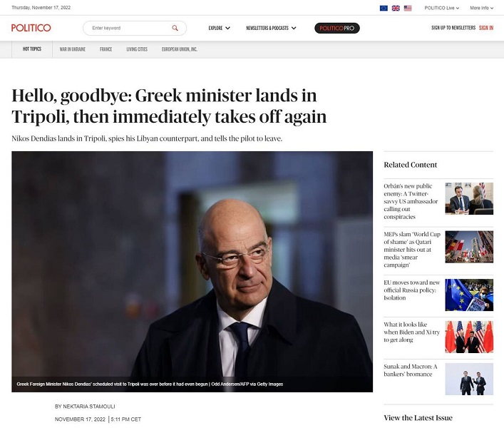Focus the Enter keyword search field
This screenshot has height=428, width=504.
pos(130,28)
